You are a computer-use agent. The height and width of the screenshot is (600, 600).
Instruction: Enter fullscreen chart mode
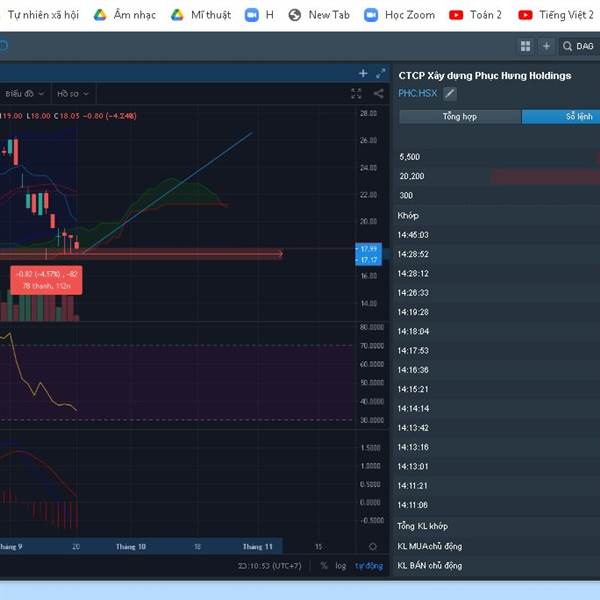point(356,94)
